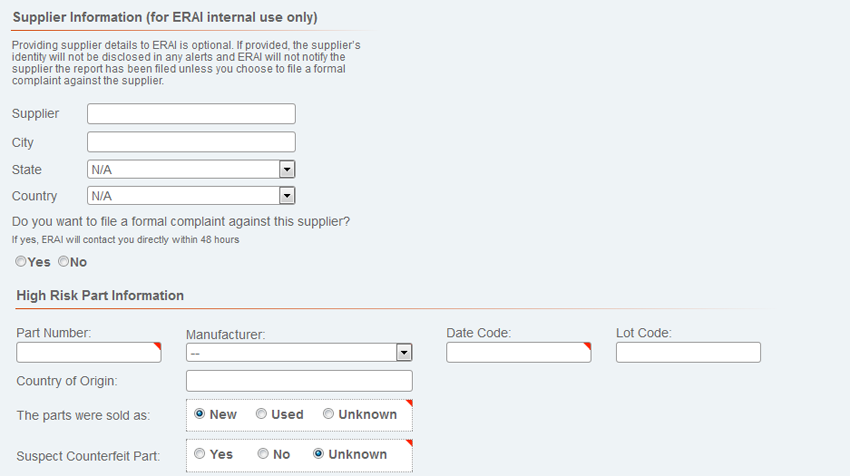Image resolution: width=850 pixels, height=476 pixels.
Task: Open the State dropdown list
Action: pos(191,170)
